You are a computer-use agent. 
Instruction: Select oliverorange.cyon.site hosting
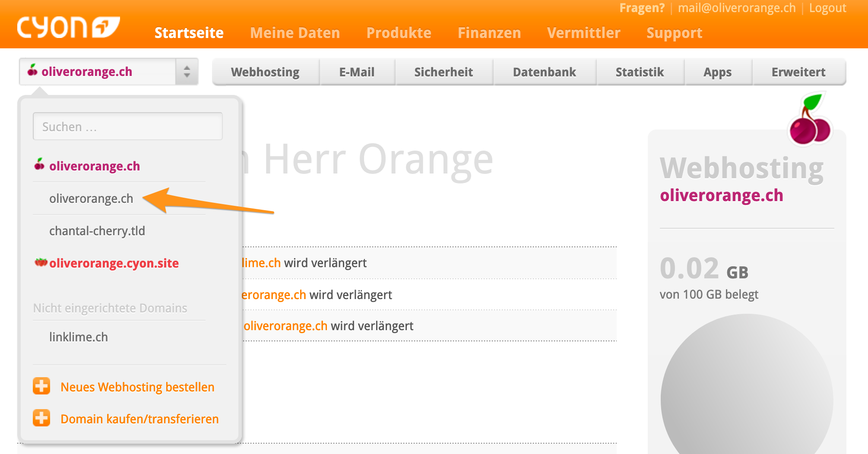click(114, 263)
